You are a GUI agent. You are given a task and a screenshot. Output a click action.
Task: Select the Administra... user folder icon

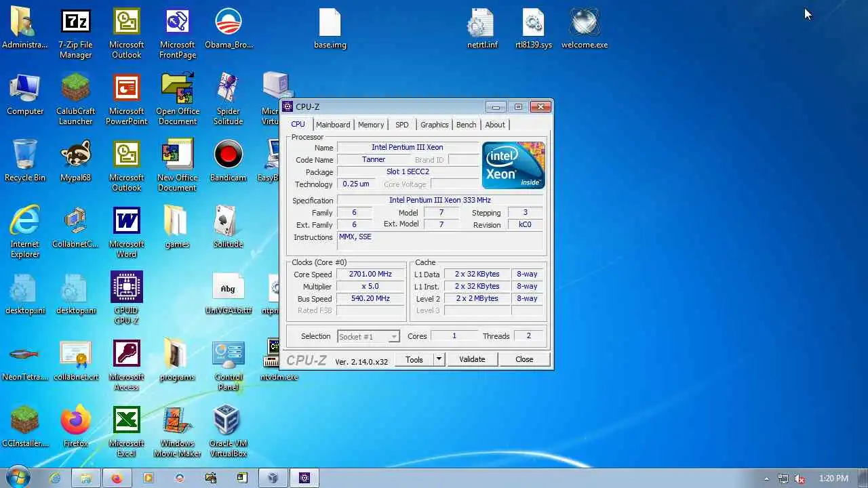(x=25, y=29)
